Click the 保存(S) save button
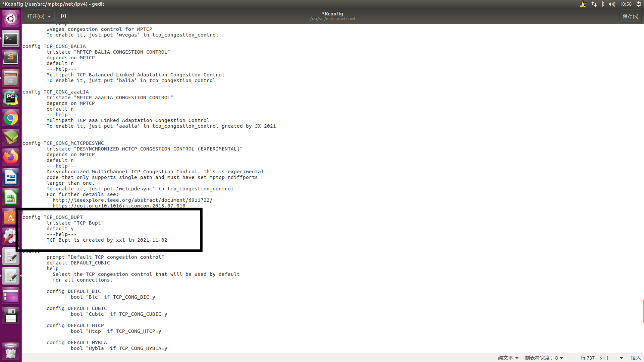The image size is (644, 362). (x=630, y=16)
